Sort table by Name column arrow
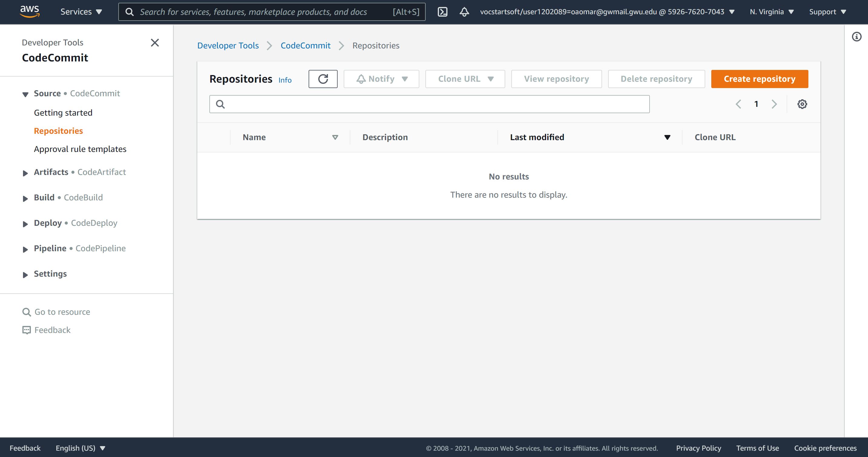868x457 pixels. coord(335,137)
